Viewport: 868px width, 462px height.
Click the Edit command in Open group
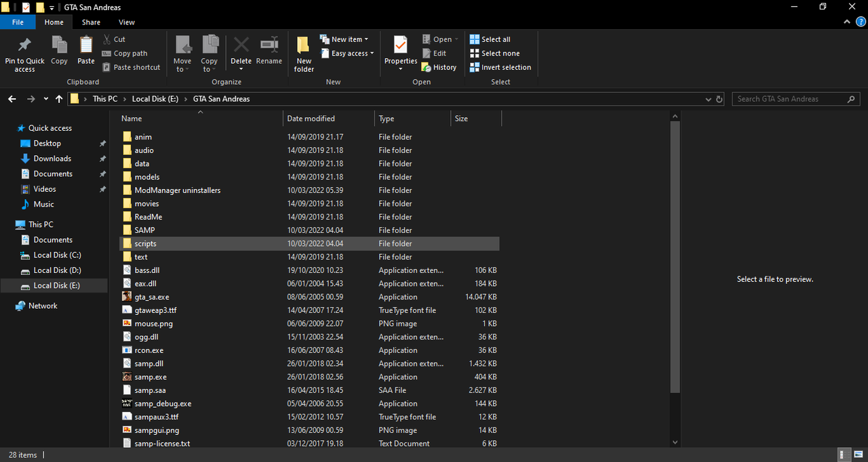[434, 54]
